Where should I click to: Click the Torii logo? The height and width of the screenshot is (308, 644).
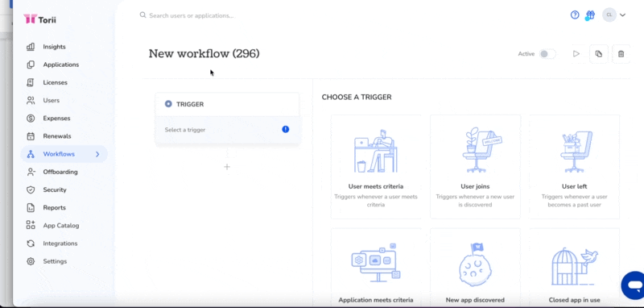39,19
